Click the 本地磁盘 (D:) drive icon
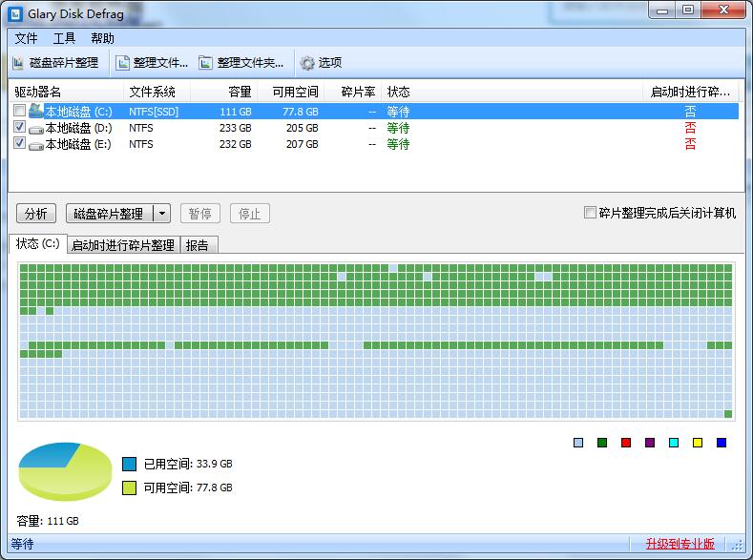The height and width of the screenshot is (560, 753). pyautogui.click(x=35, y=128)
